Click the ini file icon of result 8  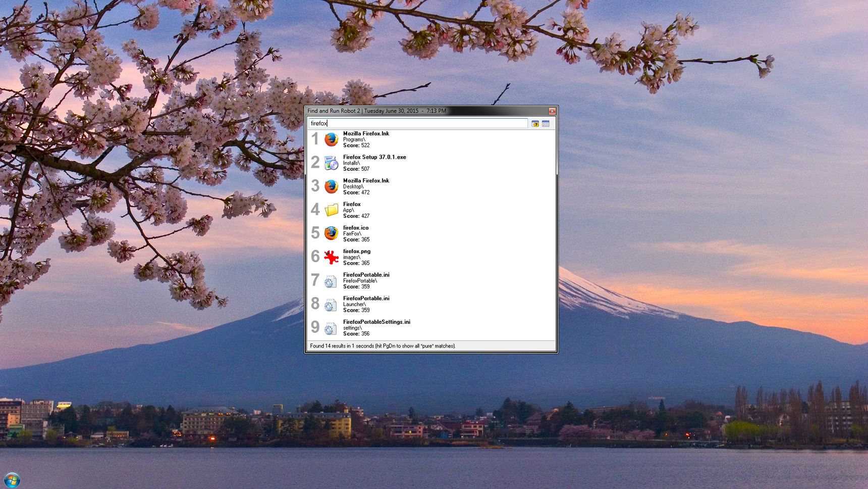point(331,304)
